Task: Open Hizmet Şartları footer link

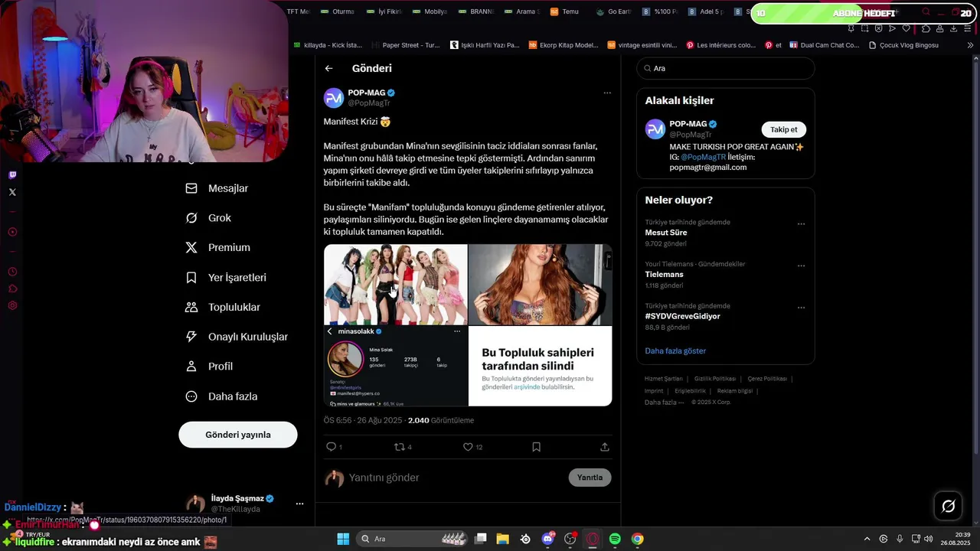Action: coord(663,379)
